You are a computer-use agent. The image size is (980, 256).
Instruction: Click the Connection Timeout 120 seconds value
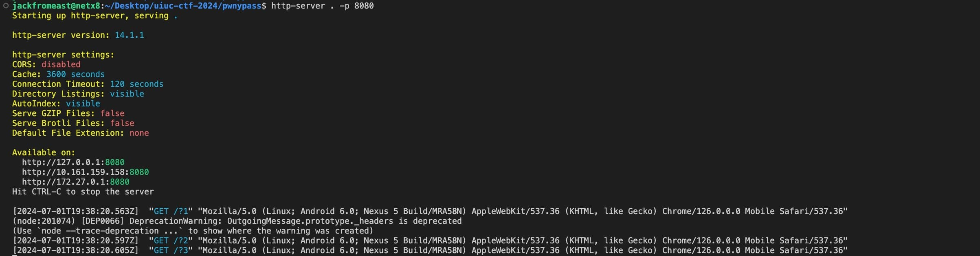136,84
